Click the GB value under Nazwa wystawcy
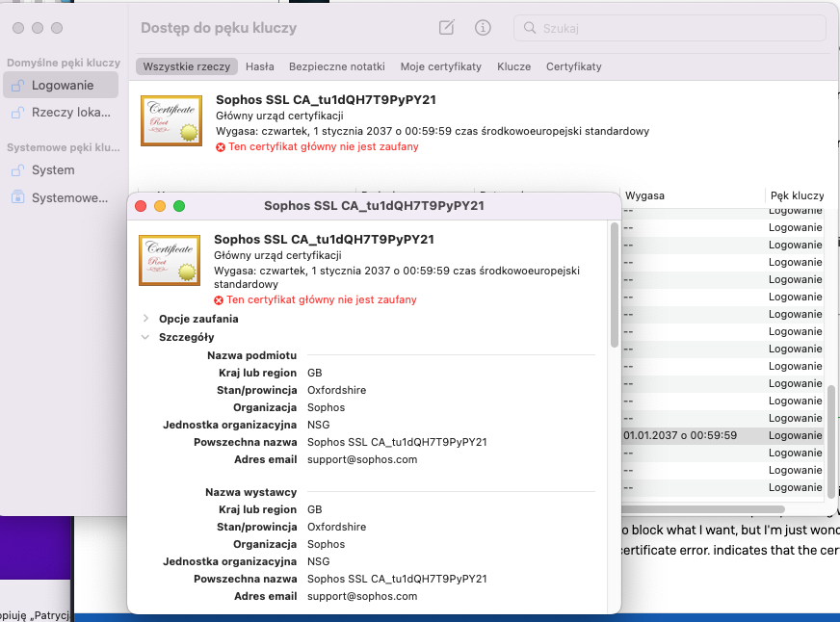 click(x=314, y=509)
